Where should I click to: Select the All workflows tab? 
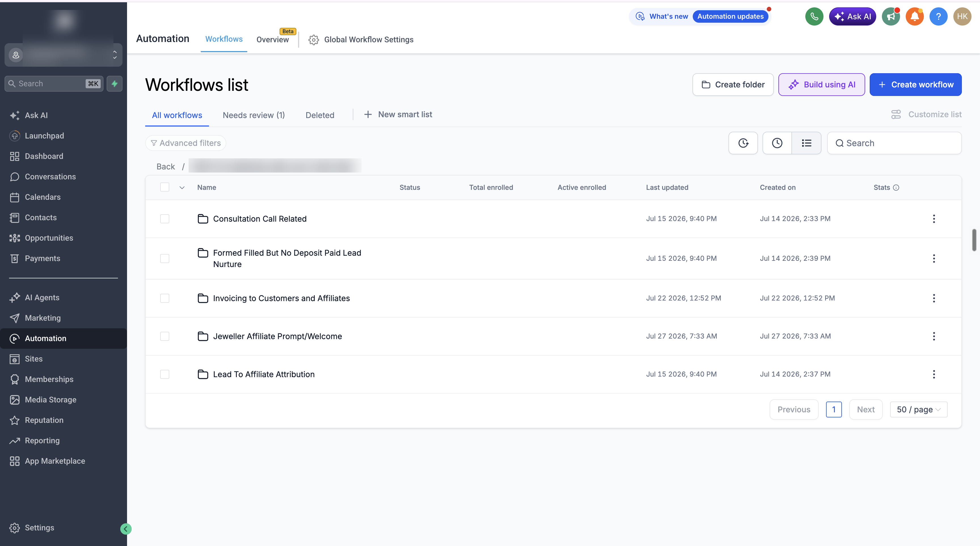[177, 115]
